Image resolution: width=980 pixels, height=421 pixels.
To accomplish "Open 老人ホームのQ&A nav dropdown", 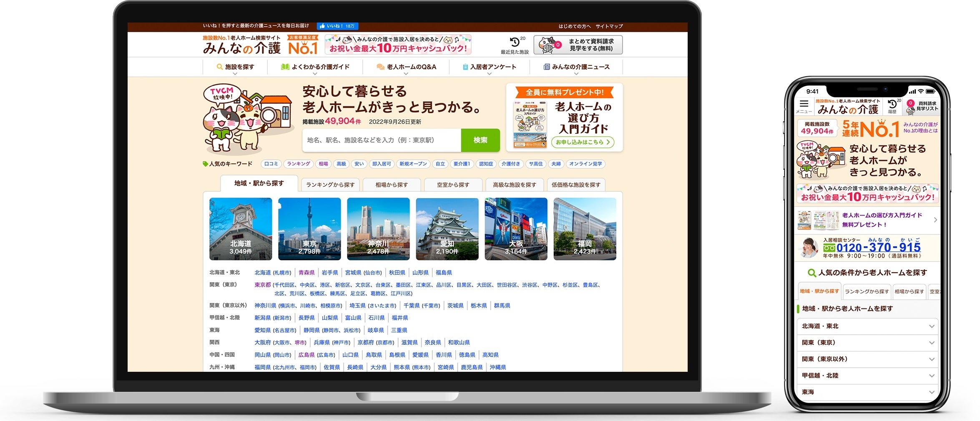I will tap(406, 67).
